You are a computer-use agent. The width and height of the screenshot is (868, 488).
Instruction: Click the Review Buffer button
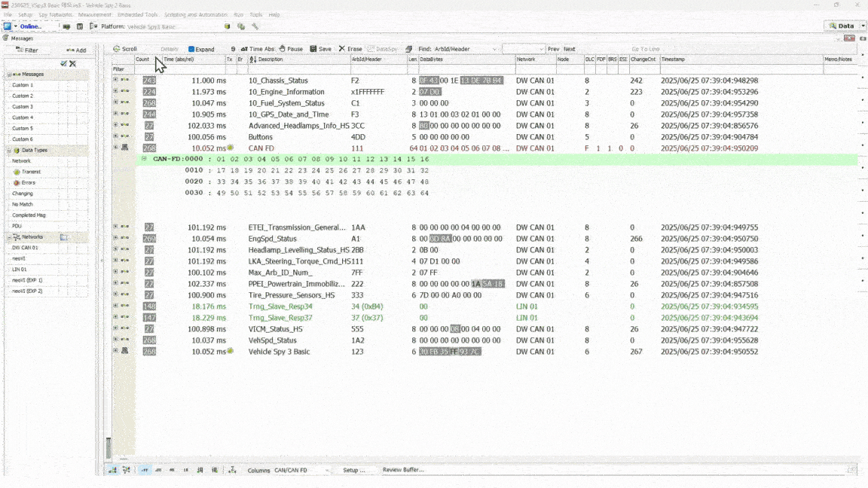click(403, 470)
